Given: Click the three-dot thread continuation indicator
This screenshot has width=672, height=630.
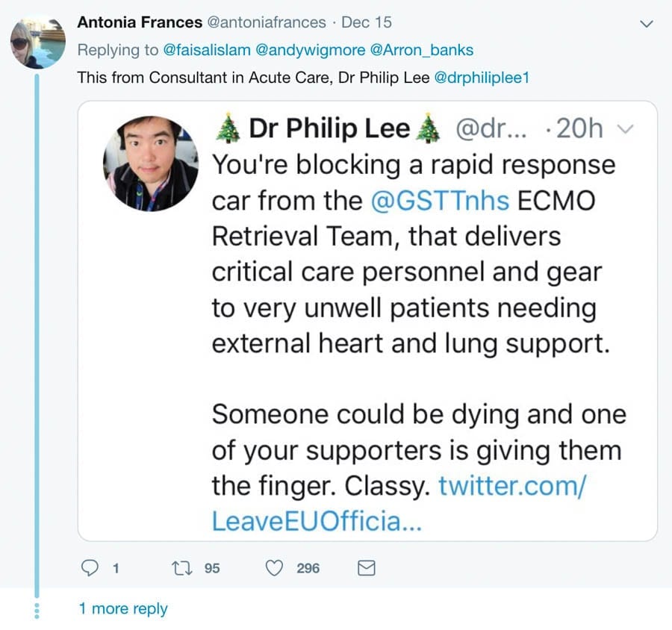Looking at the screenshot, I should tap(36, 608).
